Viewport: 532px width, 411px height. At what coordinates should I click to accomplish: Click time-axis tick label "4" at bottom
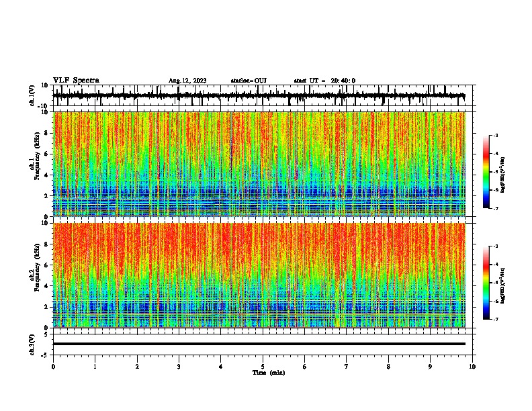[x=221, y=367]
